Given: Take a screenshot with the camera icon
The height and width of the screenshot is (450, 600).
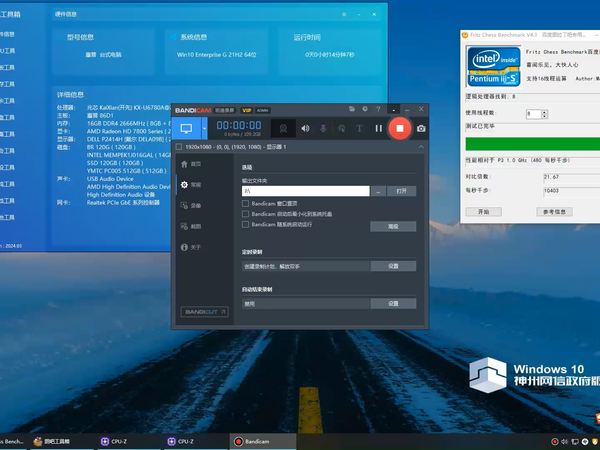Looking at the screenshot, I should click(421, 129).
